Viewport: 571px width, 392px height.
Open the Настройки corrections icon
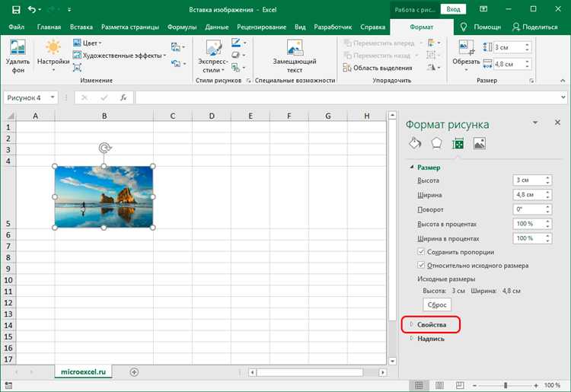[53, 55]
